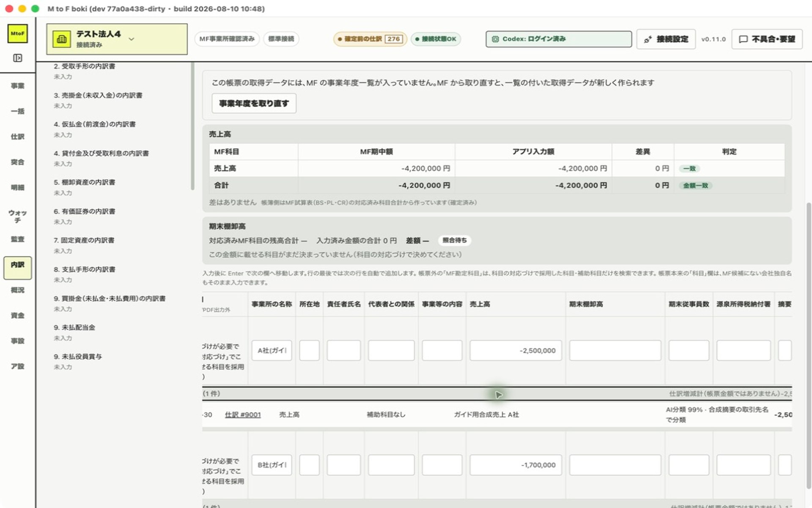This screenshot has width=812, height=508.
Task: Open the テスト法人4 company dropdown chevron
Action: point(132,39)
